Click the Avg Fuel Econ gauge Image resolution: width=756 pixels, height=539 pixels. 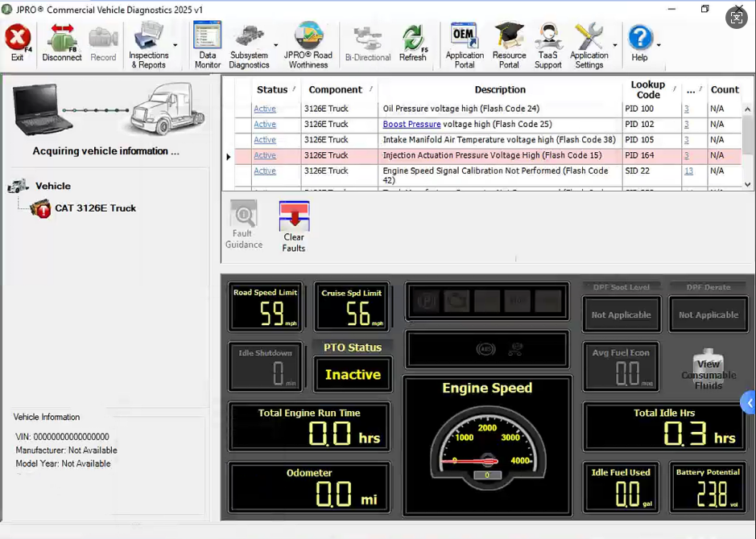click(621, 367)
